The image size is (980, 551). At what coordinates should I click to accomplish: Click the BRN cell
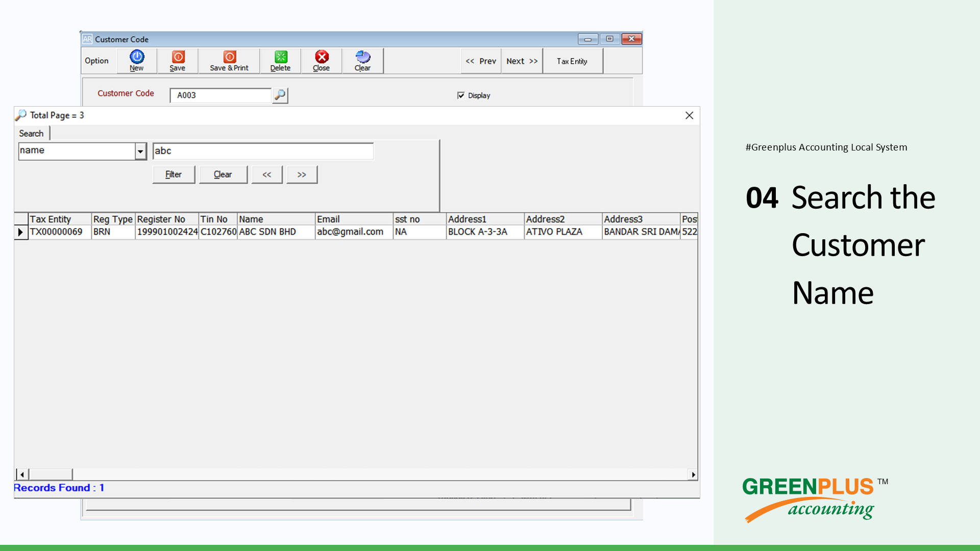click(x=113, y=232)
